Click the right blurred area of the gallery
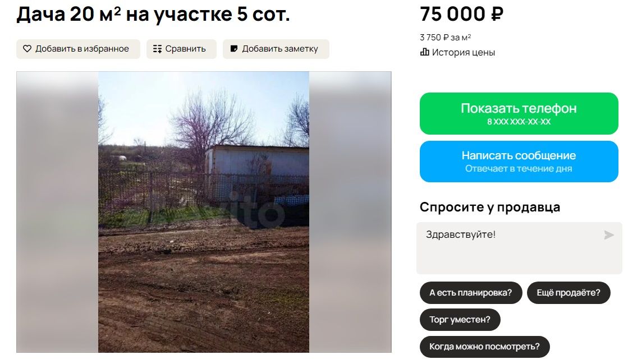 click(350, 212)
